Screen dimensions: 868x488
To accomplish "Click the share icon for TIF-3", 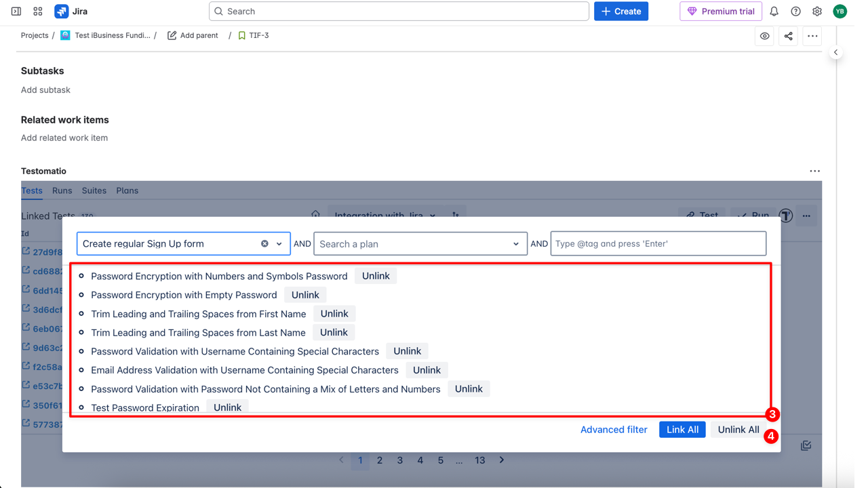I will click(788, 36).
